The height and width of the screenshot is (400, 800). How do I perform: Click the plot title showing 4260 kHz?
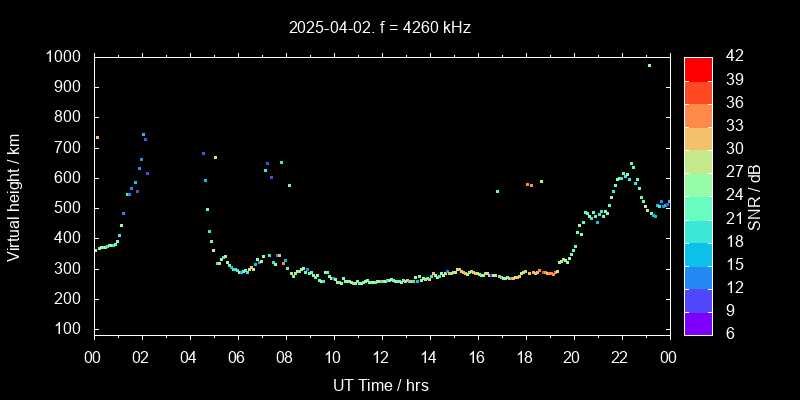coord(378,28)
